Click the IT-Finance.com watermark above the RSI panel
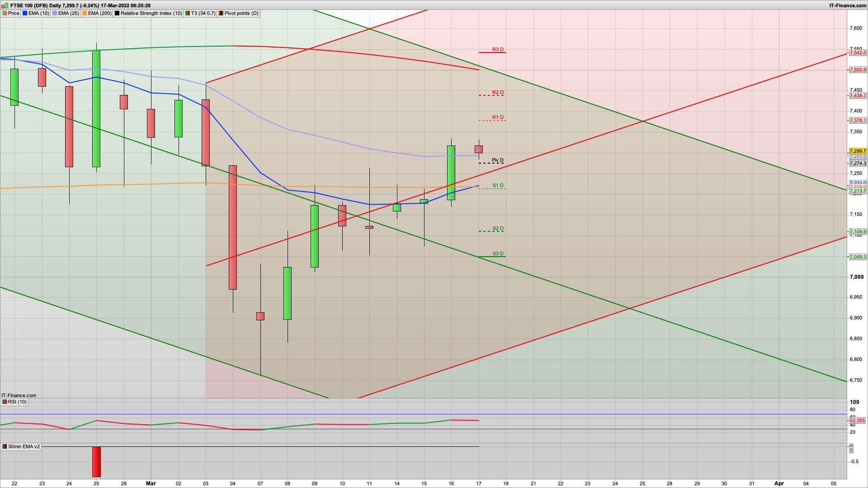Screen dimensions: 868x488 coord(19,396)
